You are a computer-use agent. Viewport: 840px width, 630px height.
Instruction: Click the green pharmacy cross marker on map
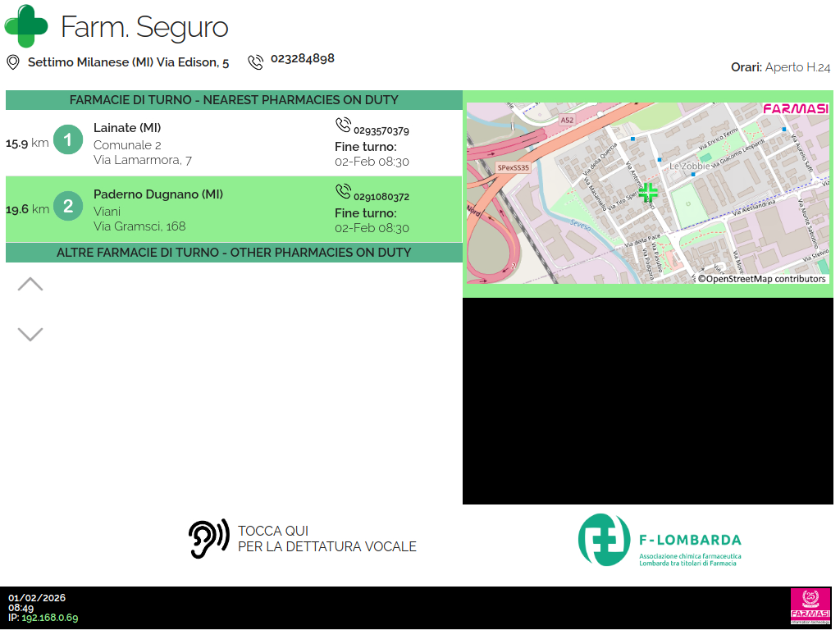coord(648,193)
